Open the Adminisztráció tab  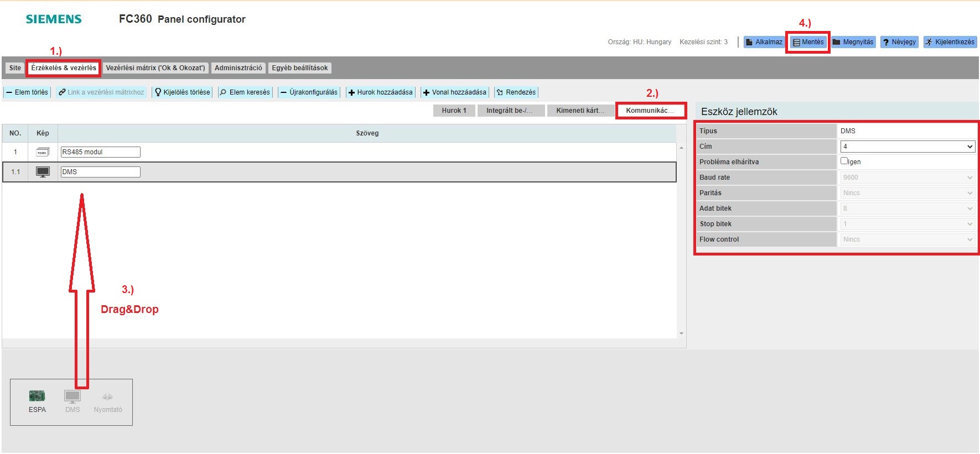click(238, 68)
